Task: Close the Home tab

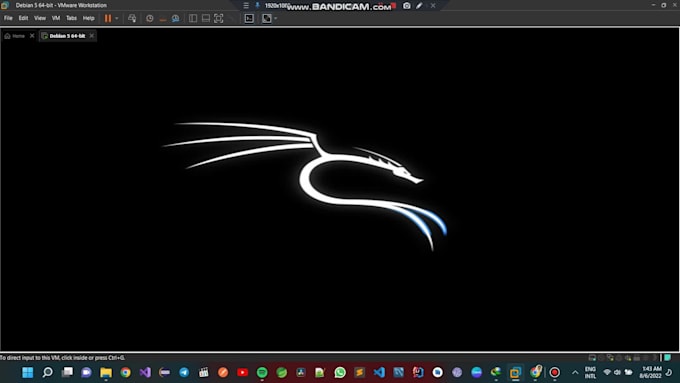Action: coord(32,36)
